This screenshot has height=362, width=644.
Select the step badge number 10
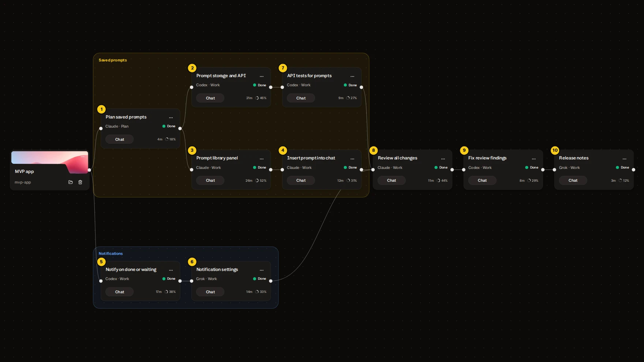point(555,150)
